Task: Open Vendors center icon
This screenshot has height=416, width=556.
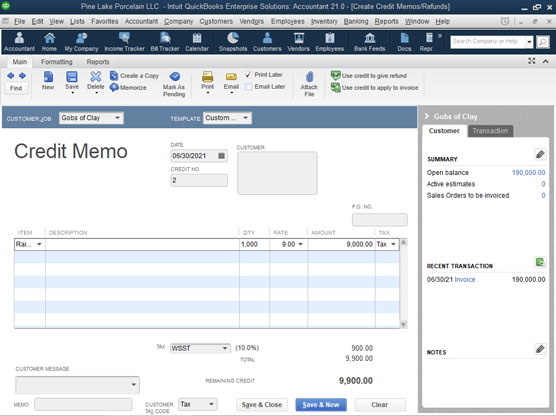Action: pyautogui.click(x=299, y=41)
